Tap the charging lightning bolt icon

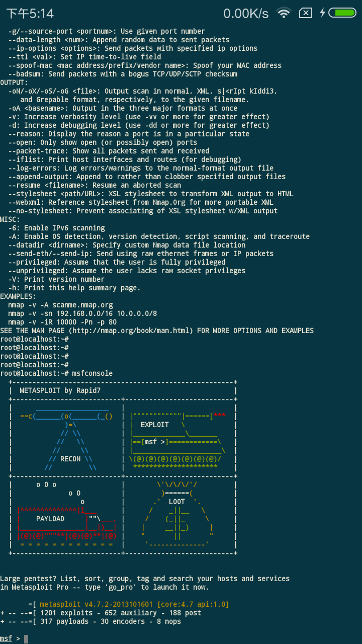[322, 13]
